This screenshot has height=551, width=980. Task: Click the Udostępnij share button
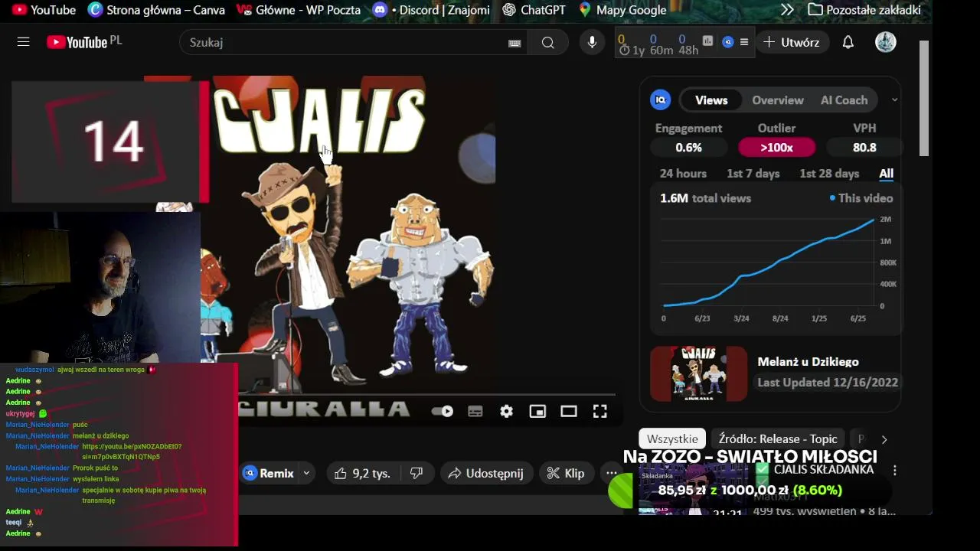pyautogui.click(x=485, y=474)
